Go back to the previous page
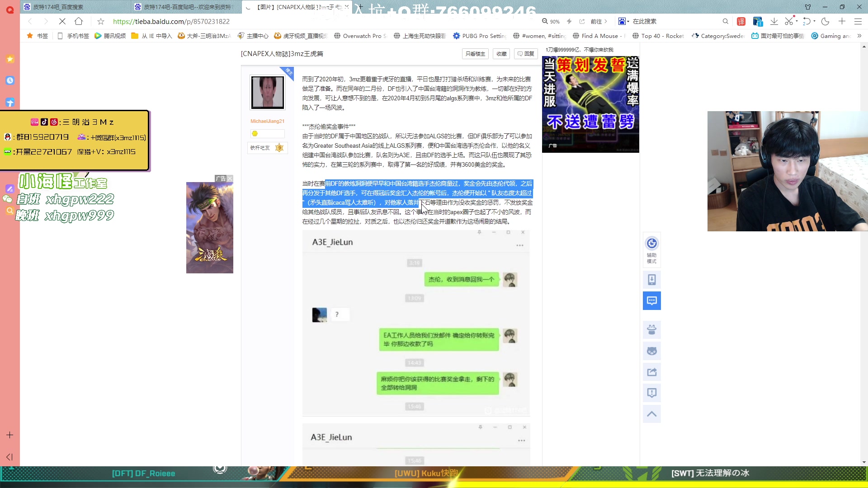The image size is (868, 488). (30, 21)
